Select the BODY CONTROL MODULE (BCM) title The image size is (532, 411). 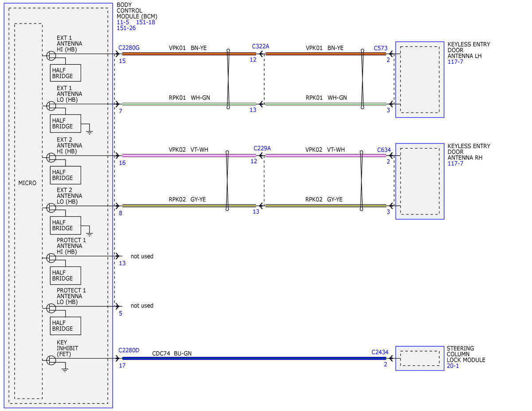pos(137,11)
